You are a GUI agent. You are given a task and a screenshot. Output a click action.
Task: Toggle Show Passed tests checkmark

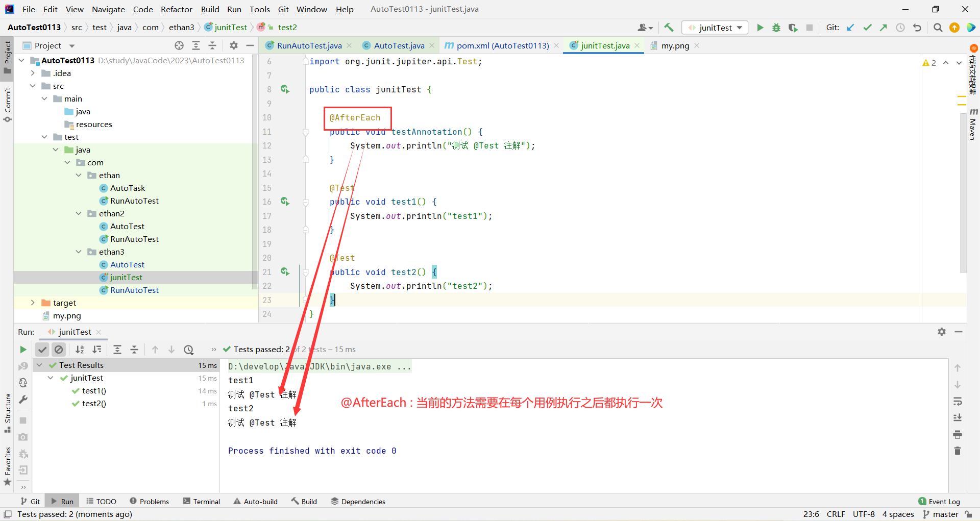(42, 350)
